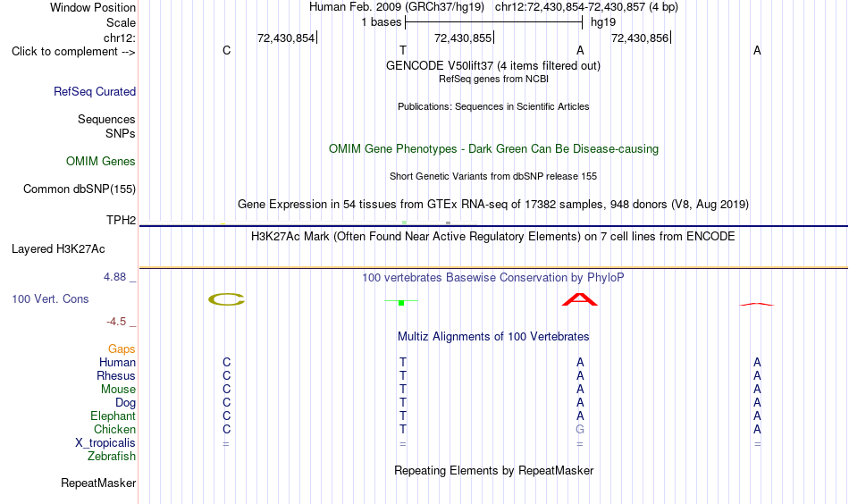Select the Dog species label

[x=126, y=403]
